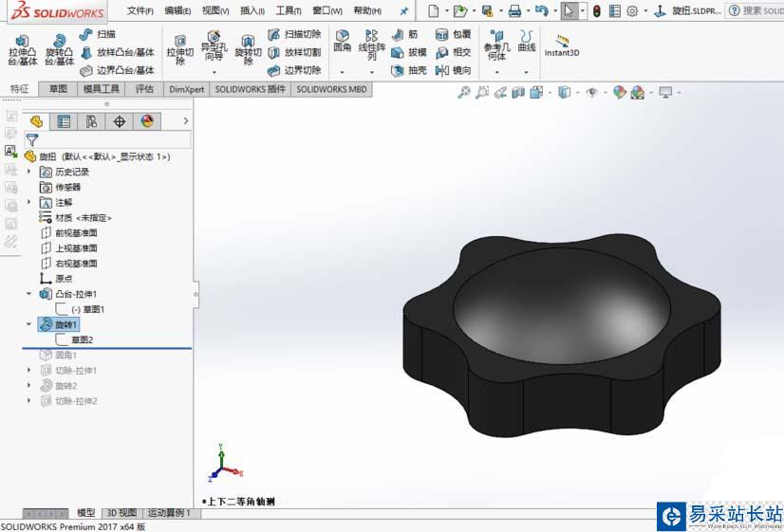Open the 帮助(H) menu
Image resolution: width=784 pixels, height=532 pixels.
tap(367, 10)
